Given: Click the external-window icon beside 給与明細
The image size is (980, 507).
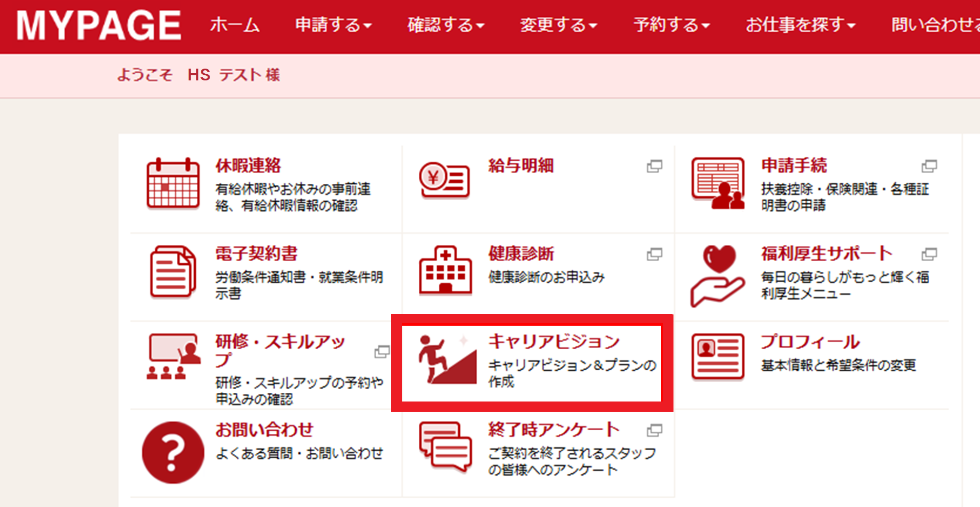Looking at the screenshot, I should pyautogui.click(x=655, y=166).
